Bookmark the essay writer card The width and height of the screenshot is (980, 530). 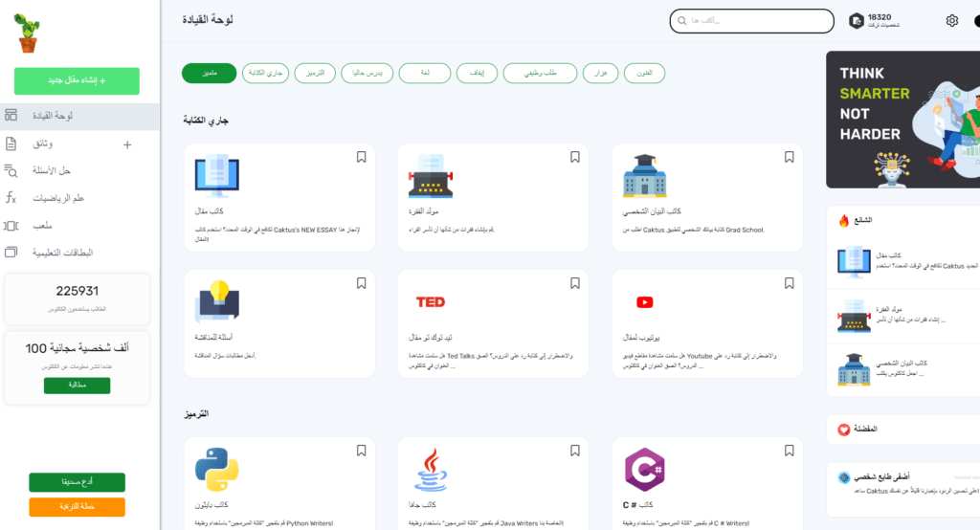[362, 158]
